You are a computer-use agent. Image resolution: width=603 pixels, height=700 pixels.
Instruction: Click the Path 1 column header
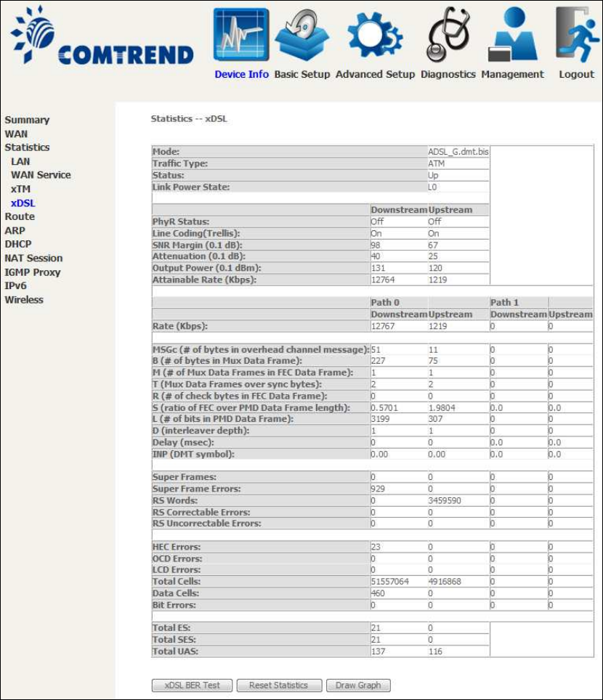(504, 302)
